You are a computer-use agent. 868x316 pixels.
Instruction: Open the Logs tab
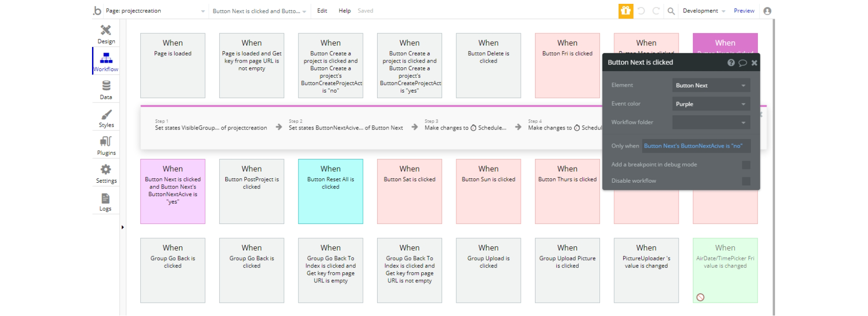tap(106, 202)
